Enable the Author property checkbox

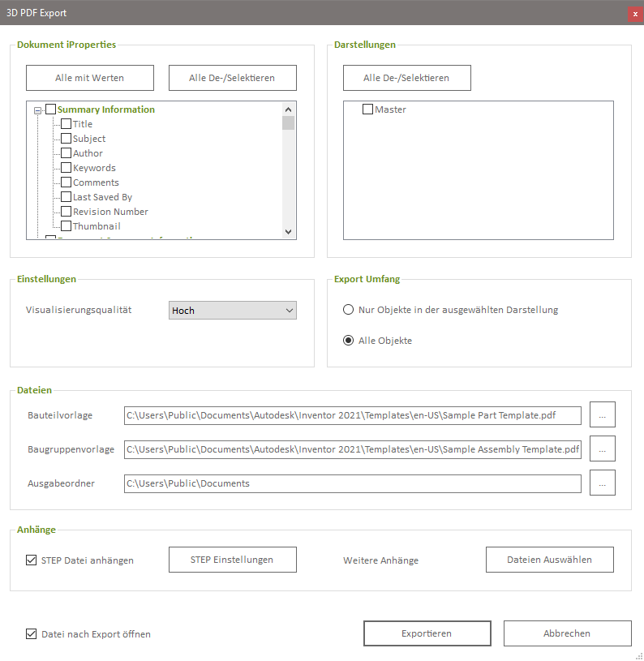tap(67, 153)
